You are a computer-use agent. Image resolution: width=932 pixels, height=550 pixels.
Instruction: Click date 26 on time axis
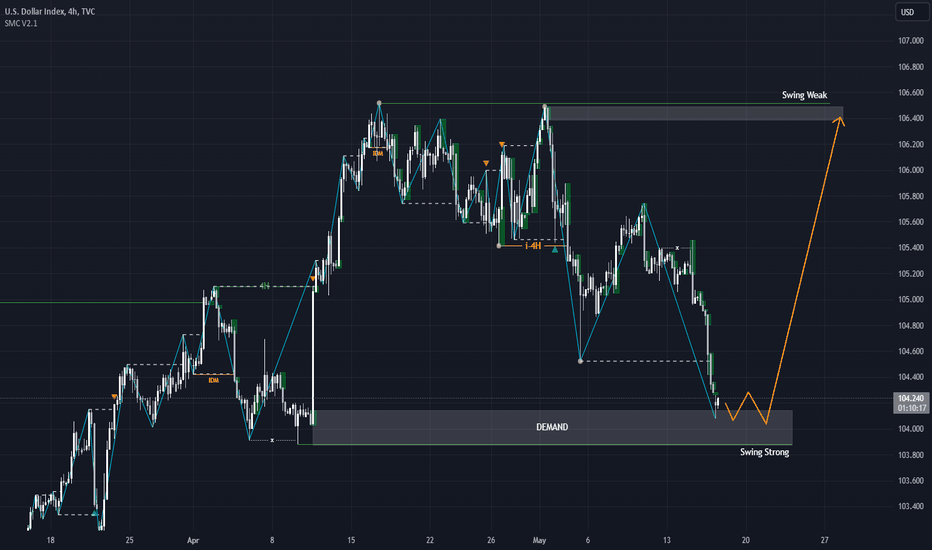tap(491, 540)
